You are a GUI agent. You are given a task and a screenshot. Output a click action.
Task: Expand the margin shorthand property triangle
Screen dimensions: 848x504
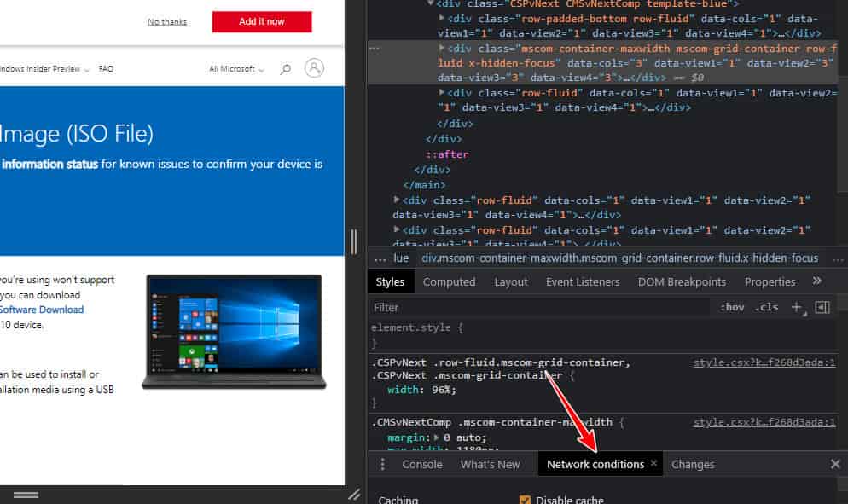coord(437,437)
